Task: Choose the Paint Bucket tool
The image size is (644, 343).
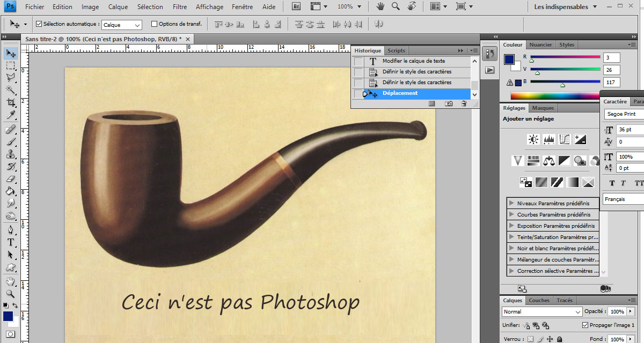Action: click(11, 191)
